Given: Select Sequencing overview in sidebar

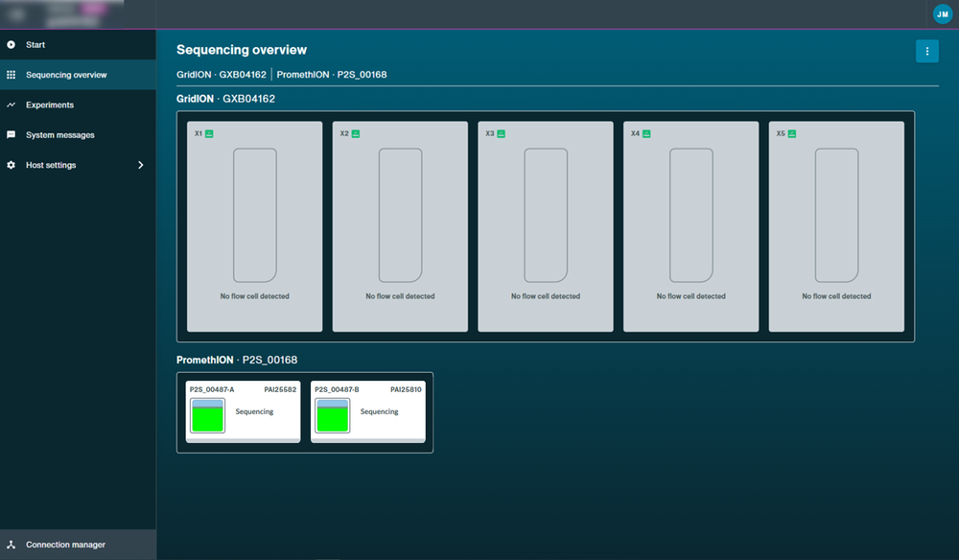Looking at the screenshot, I should tap(78, 75).
